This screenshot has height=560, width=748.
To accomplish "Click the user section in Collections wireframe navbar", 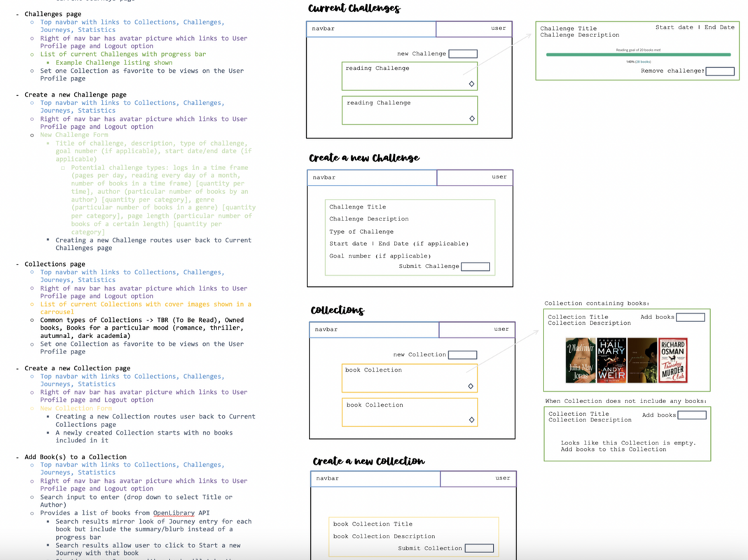I will (477, 329).
